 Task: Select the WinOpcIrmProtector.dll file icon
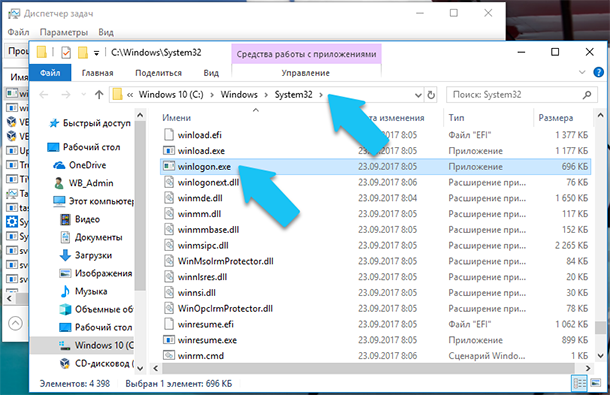(x=168, y=308)
